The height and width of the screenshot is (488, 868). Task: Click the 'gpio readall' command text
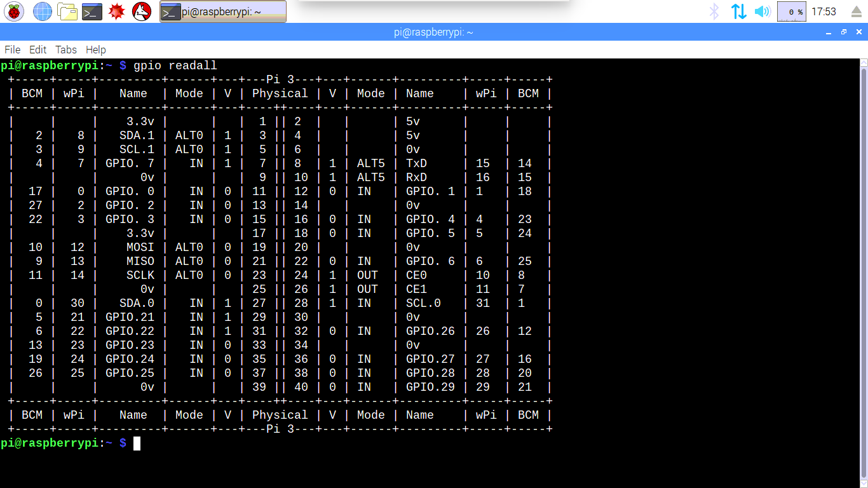click(x=175, y=65)
